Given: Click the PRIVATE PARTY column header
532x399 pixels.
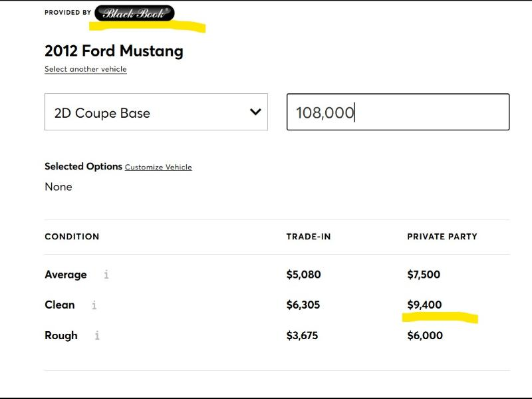Looking at the screenshot, I should coord(442,237).
